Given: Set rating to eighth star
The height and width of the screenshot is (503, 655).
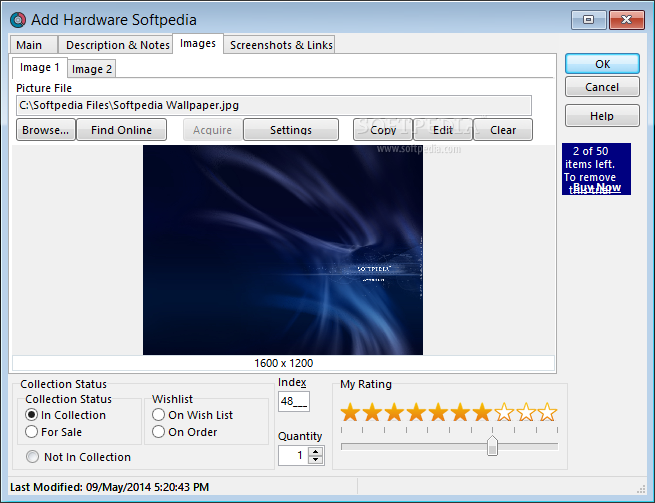Looking at the screenshot, I should point(504,412).
